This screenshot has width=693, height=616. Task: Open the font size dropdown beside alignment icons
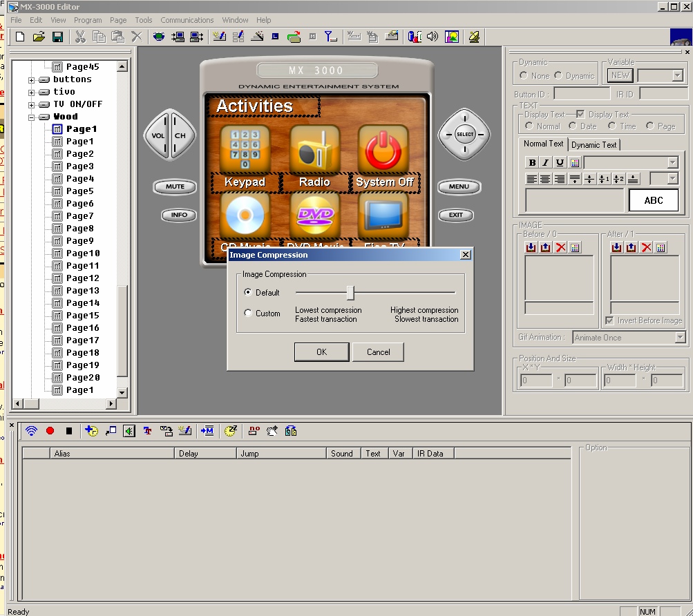tap(672, 179)
